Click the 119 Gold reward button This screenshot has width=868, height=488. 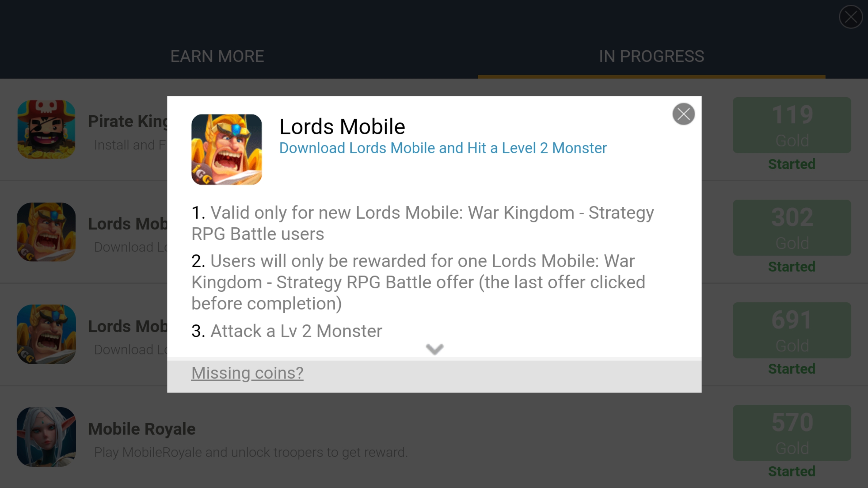[x=792, y=125]
